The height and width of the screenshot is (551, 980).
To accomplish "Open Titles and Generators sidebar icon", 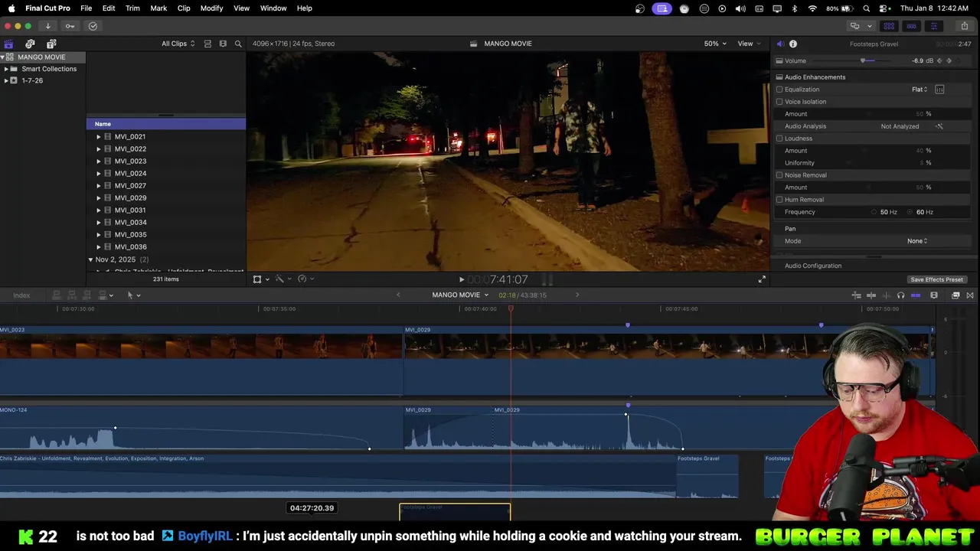I will (x=51, y=44).
